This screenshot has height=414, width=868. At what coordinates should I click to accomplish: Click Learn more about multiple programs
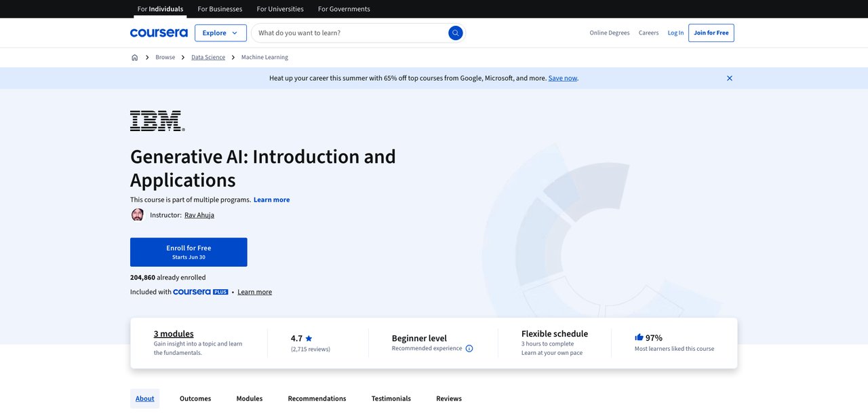(271, 200)
